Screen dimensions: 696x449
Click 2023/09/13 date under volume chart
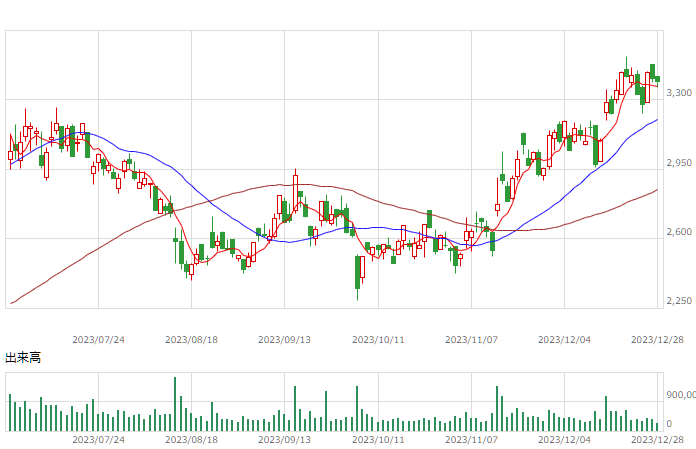click(285, 440)
